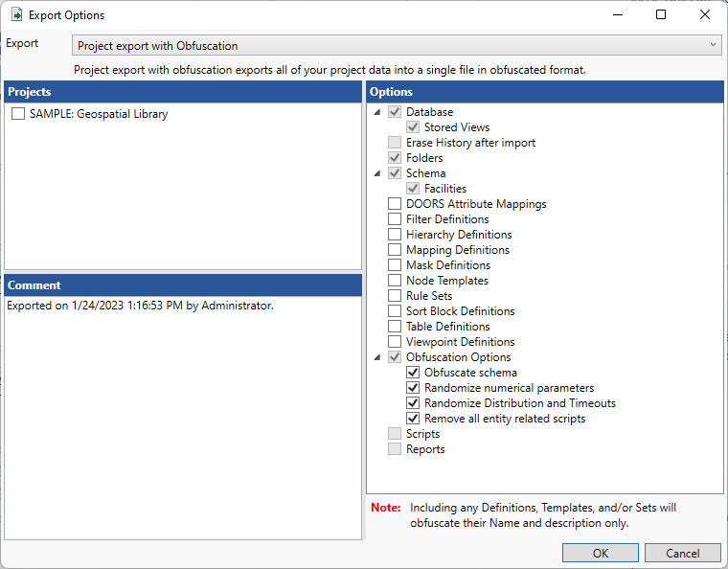Uncheck Obfuscate schema option

coord(413,373)
